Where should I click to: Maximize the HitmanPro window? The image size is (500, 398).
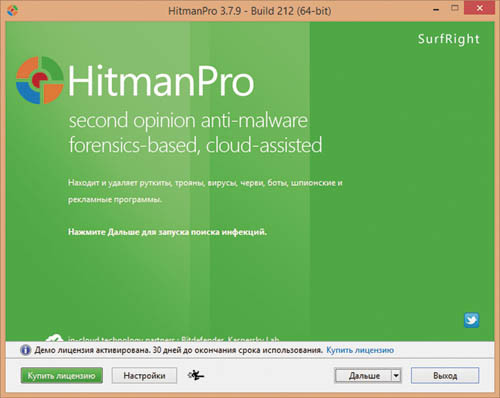[455, 8]
